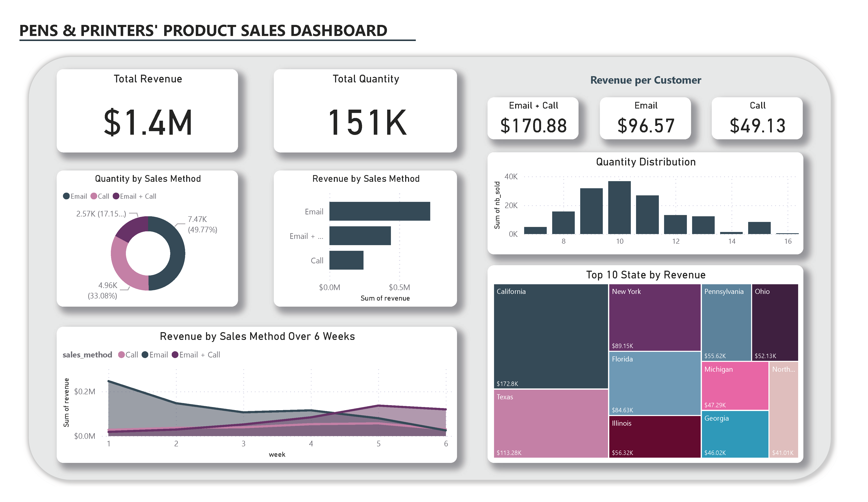
Task: Click the 4.96K (33.08%) donut label
Action: pyautogui.click(x=103, y=291)
